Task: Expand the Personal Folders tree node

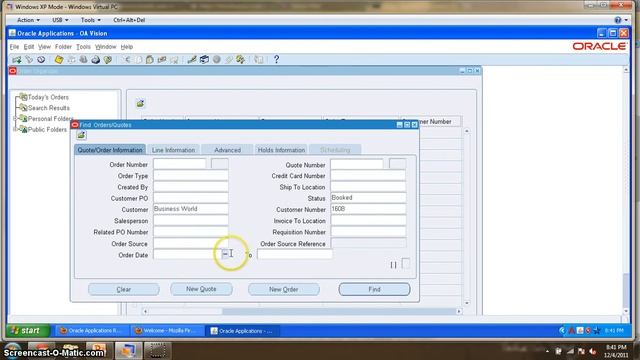Action: (x=15, y=119)
